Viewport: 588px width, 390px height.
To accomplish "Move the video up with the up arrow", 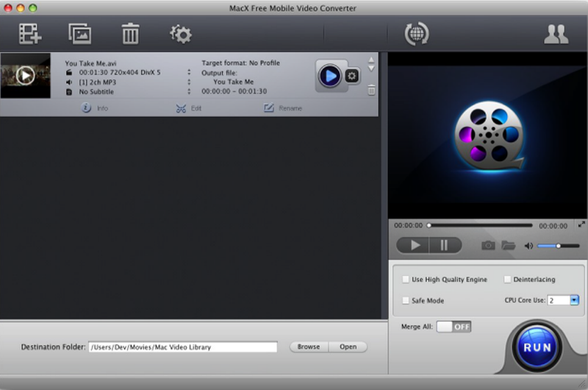I will [x=371, y=60].
